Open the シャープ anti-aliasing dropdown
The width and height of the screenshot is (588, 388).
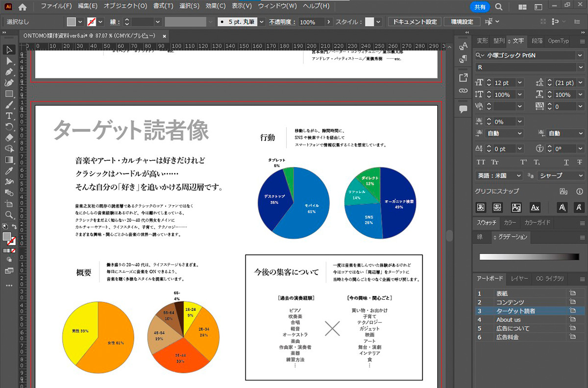pos(561,175)
